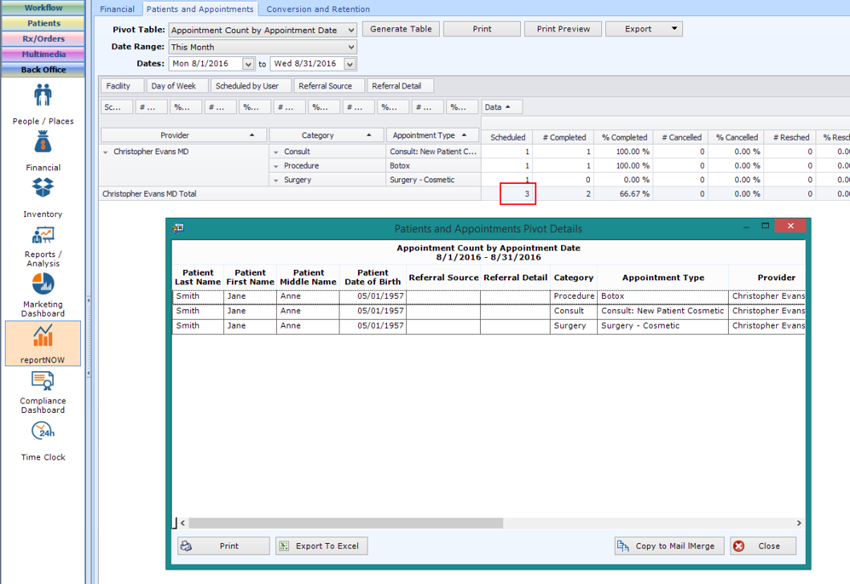850x584 pixels.
Task: Switch to the Financial tab
Action: tap(118, 8)
